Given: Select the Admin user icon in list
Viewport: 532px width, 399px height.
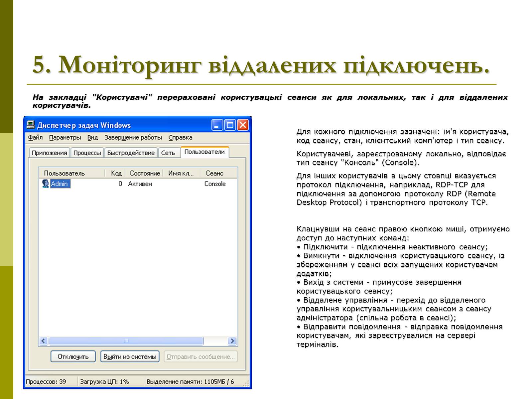Looking at the screenshot, I should pos(46,184).
